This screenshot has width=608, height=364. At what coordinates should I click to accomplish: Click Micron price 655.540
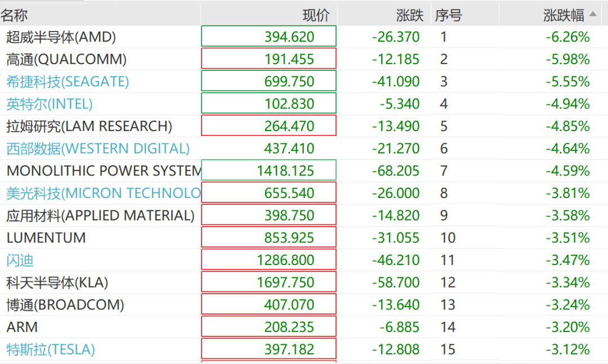(289, 193)
